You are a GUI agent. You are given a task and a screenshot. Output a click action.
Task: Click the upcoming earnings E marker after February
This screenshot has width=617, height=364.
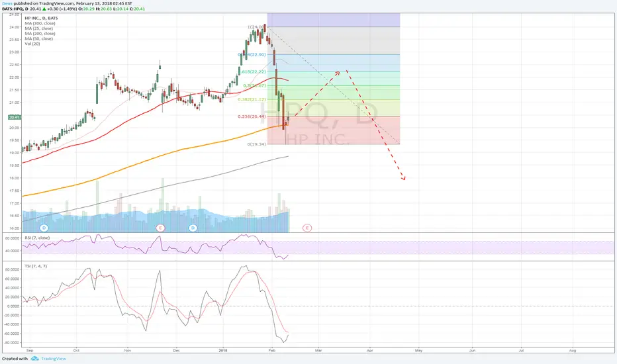(x=307, y=228)
